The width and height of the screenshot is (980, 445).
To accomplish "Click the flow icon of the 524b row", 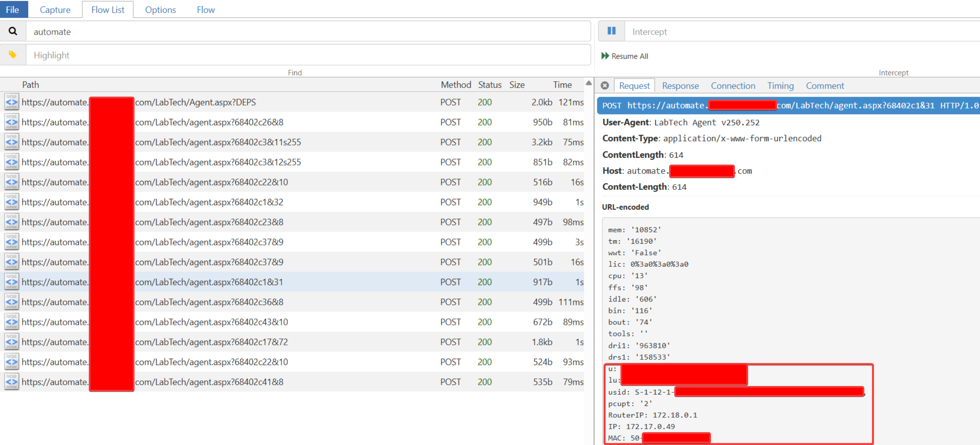I will [12, 362].
